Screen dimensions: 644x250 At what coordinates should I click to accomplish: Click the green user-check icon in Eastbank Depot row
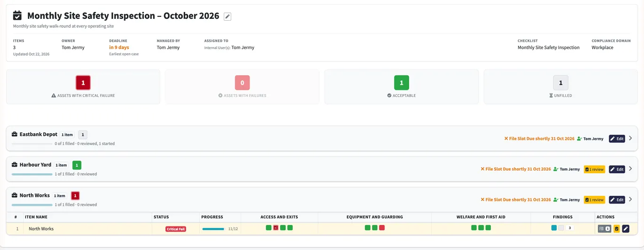579,139
